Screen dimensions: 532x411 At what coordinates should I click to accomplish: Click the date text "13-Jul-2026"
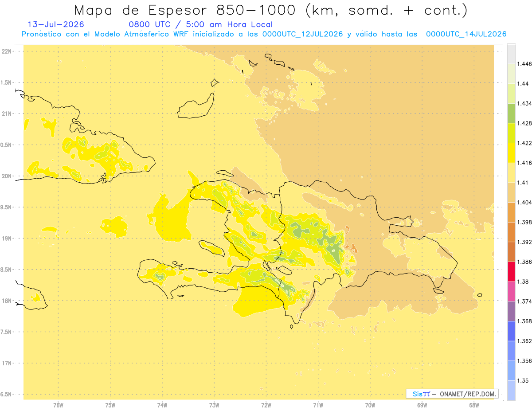tap(56, 24)
